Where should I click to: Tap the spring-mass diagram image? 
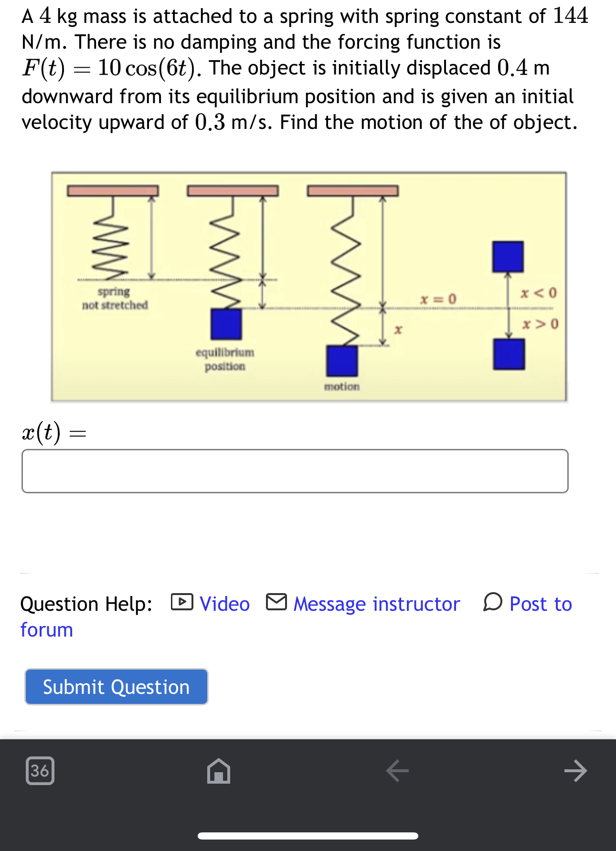308,287
